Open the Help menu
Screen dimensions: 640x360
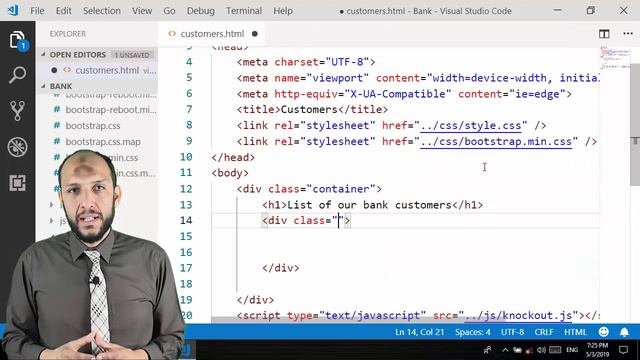283,11
